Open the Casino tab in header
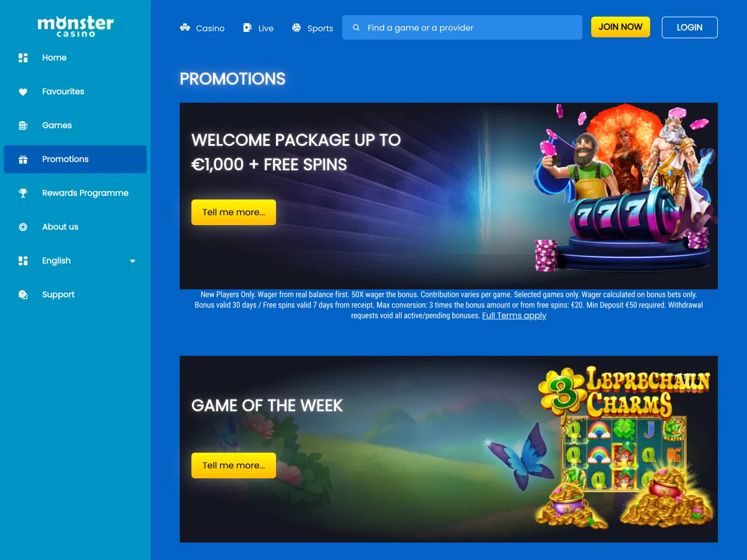 click(x=202, y=28)
